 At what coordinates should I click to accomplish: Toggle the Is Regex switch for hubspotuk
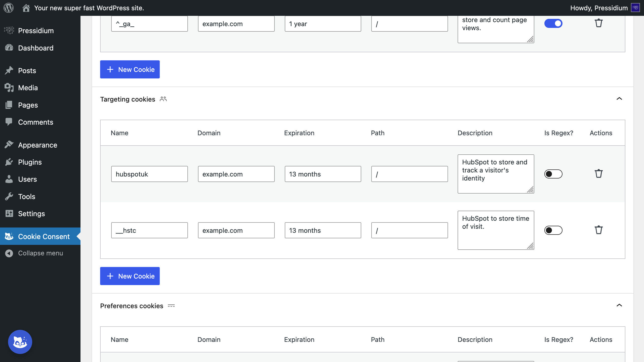pos(553,174)
